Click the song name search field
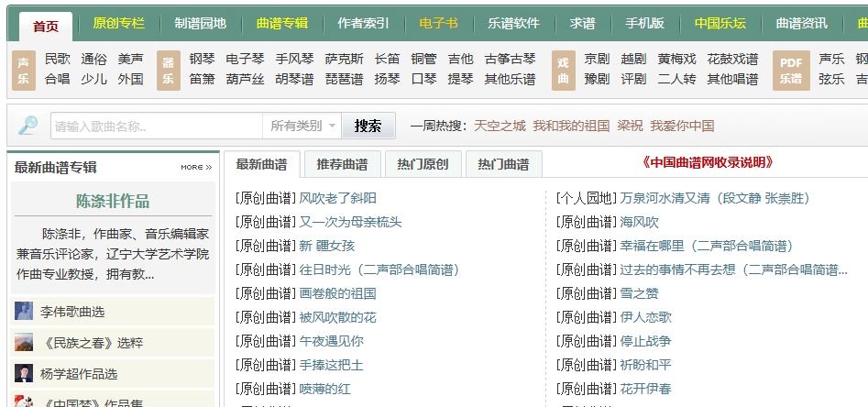868x407 pixels. coord(157,126)
